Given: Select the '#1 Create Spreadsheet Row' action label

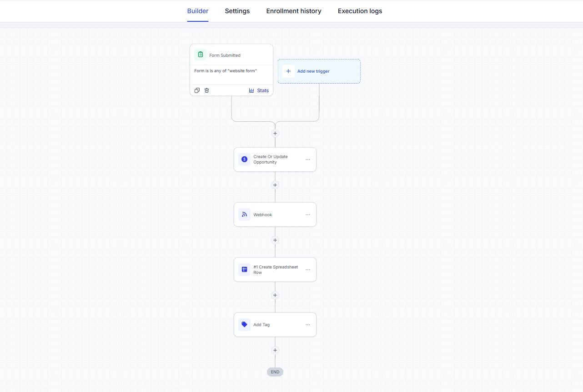Looking at the screenshot, I should [x=276, y=270].
